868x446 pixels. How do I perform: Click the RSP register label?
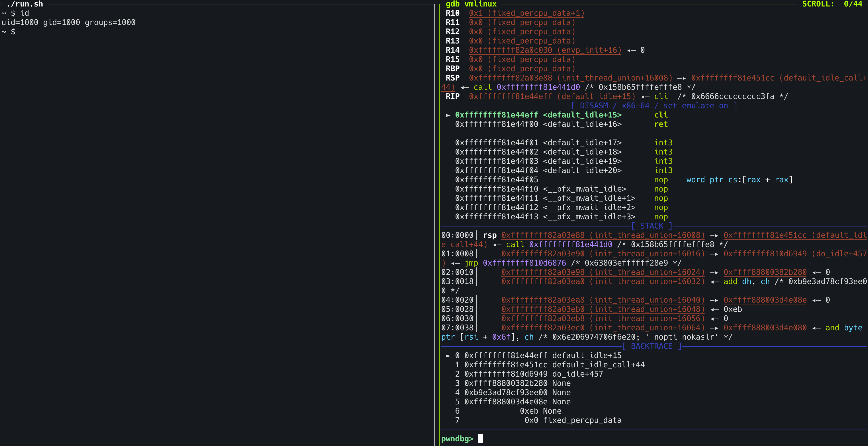452,78
